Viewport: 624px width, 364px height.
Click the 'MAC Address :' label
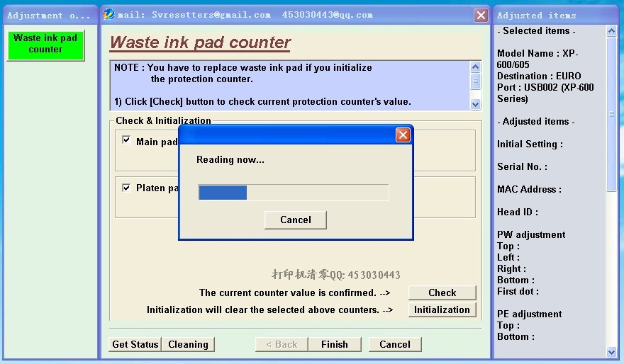click(529, 190)
